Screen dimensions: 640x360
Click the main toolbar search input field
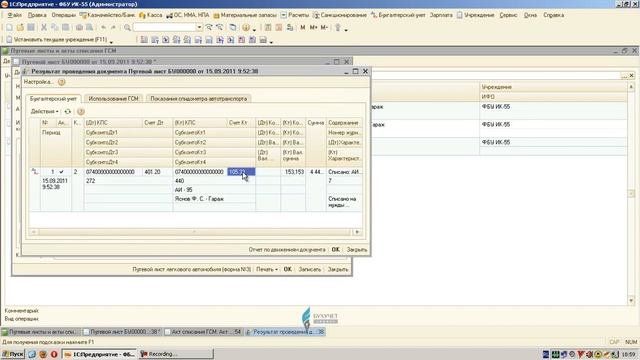coord(164,27)
